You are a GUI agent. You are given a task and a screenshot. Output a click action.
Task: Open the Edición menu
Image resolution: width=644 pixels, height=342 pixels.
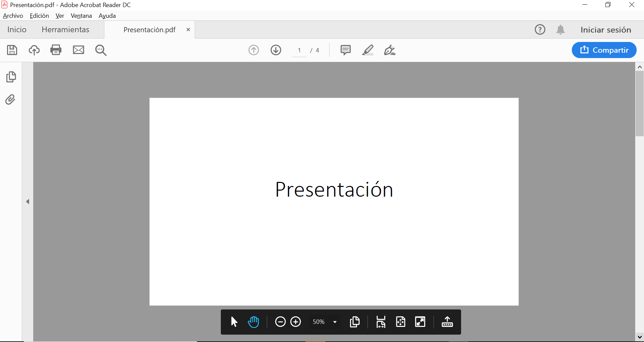point(39,16)
